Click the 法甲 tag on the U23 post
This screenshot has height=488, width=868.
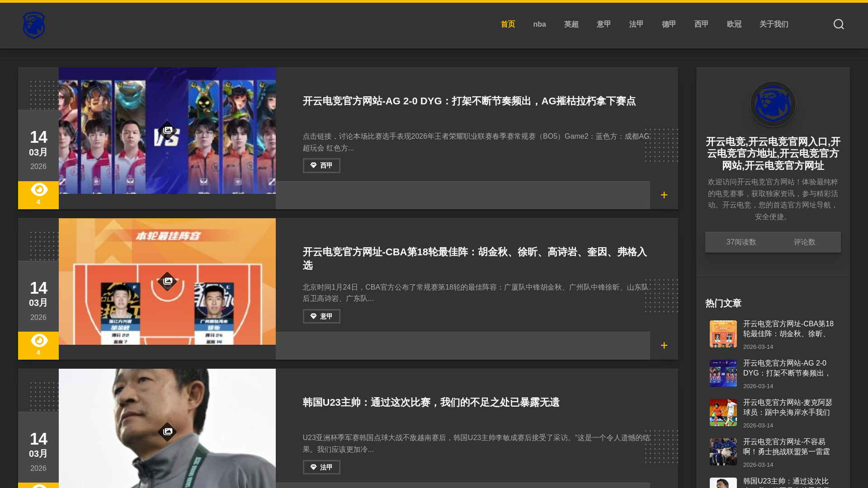(321, 467)
